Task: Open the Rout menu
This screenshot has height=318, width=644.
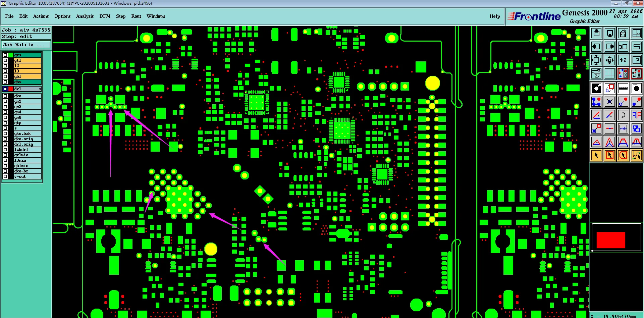Action: coord(136,16)
